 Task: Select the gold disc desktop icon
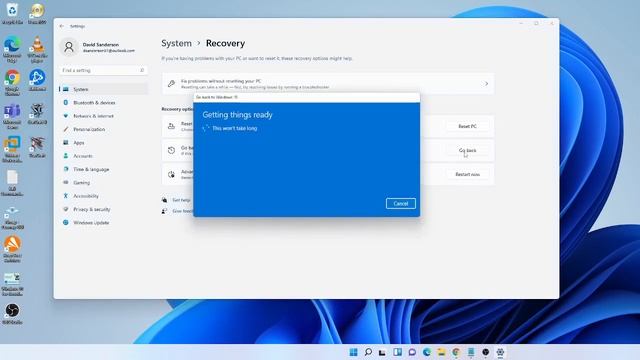tap(37, 13)
